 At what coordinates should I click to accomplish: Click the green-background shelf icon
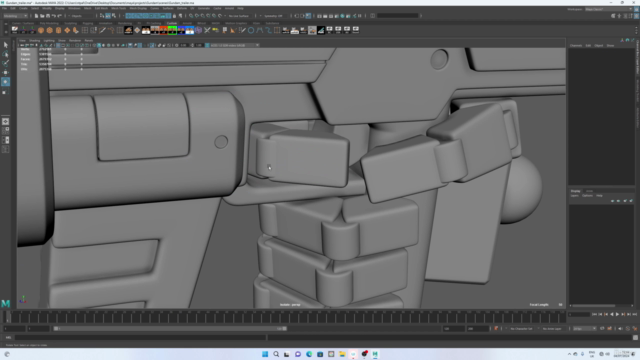(x=172, y=30)
